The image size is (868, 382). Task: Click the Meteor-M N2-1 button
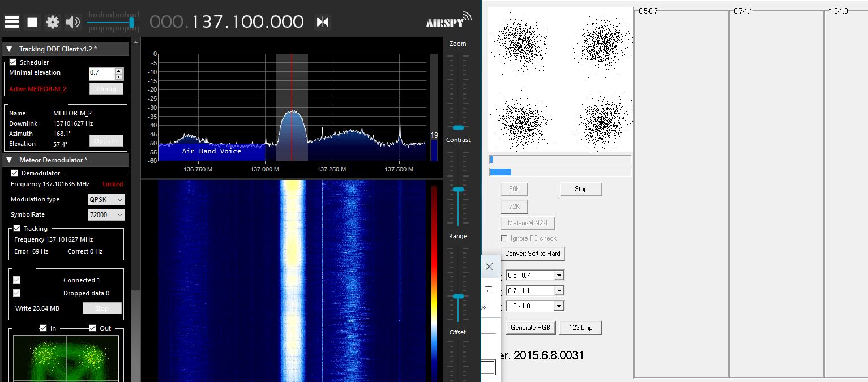pyautogui.click(x=528, y=223)
